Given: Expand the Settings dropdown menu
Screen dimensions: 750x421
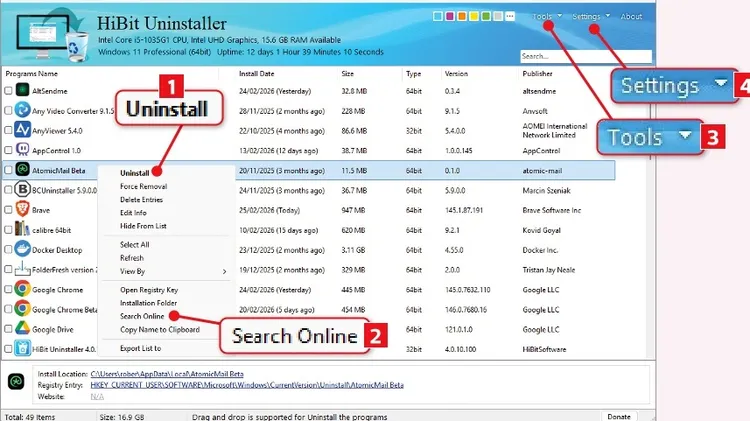Looking at the screenshot, I should click(590, 17).
